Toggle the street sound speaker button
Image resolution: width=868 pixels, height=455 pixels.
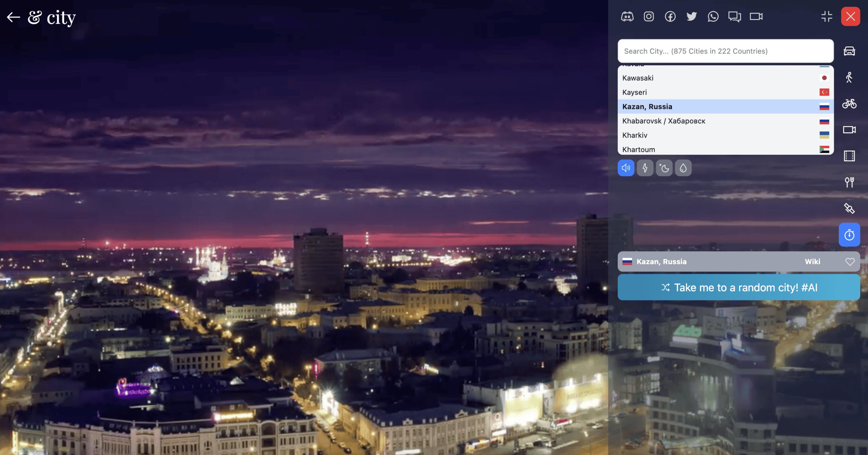tap(626, 168)
